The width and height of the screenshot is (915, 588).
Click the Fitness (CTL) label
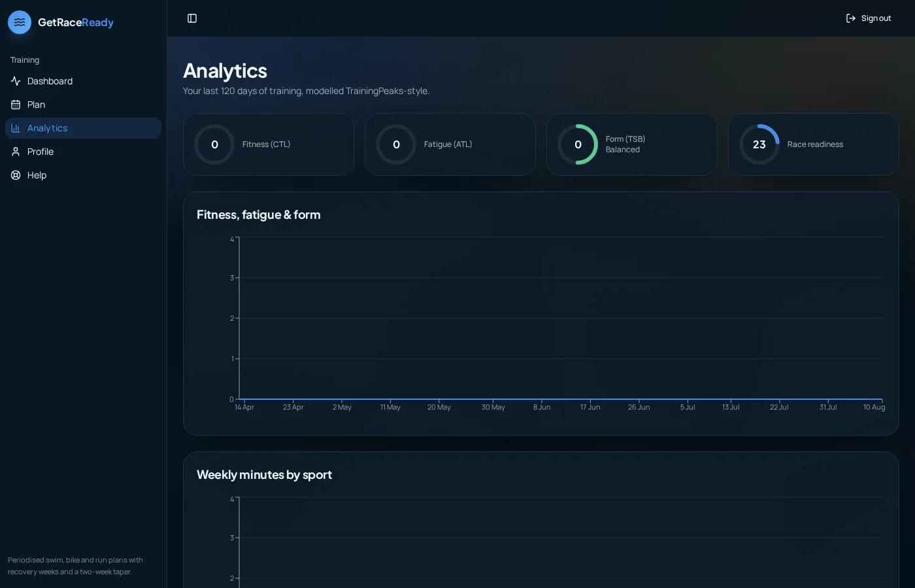pos(266,144)
